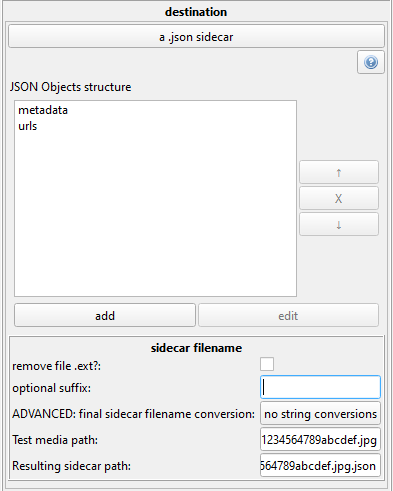Focus the optional suffix text field

coord(320,387)
